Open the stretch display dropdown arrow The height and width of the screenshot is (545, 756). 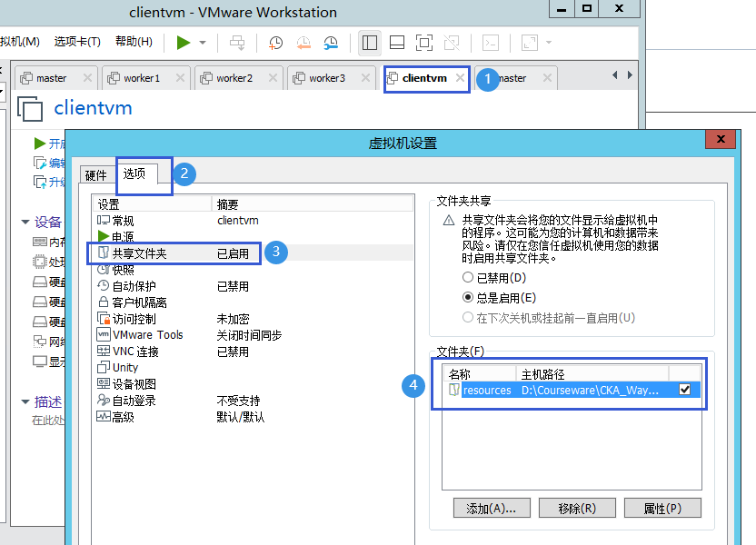coord(549,43)
